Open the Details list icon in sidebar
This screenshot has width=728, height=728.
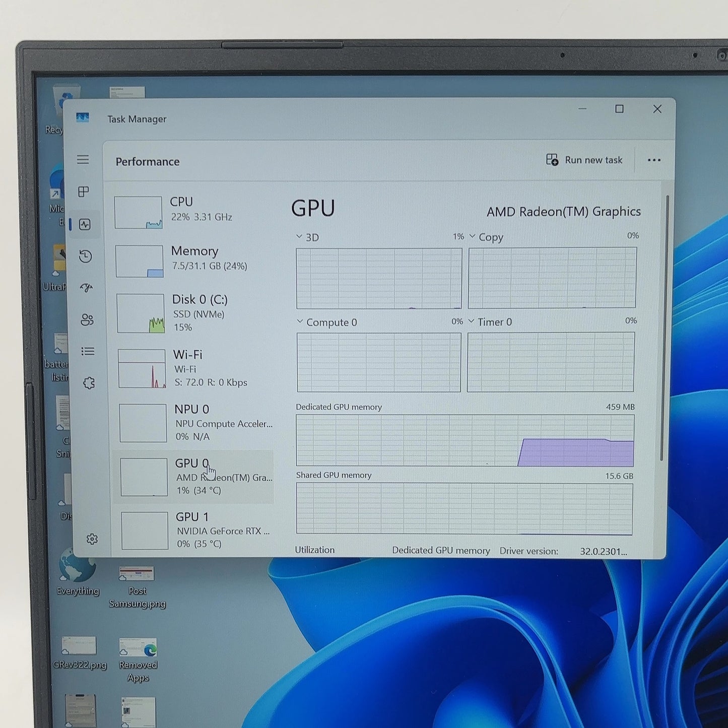click(88, 351)
